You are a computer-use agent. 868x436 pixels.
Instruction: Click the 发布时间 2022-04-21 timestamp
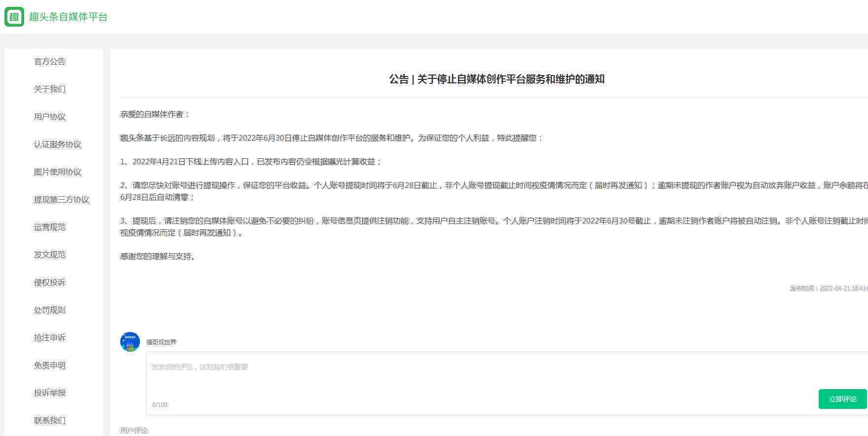[829, 289]
